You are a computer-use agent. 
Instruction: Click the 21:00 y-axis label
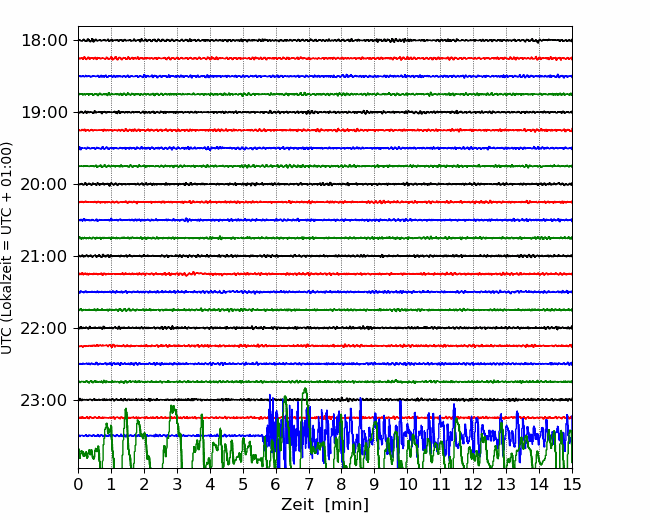click(44, 256)
